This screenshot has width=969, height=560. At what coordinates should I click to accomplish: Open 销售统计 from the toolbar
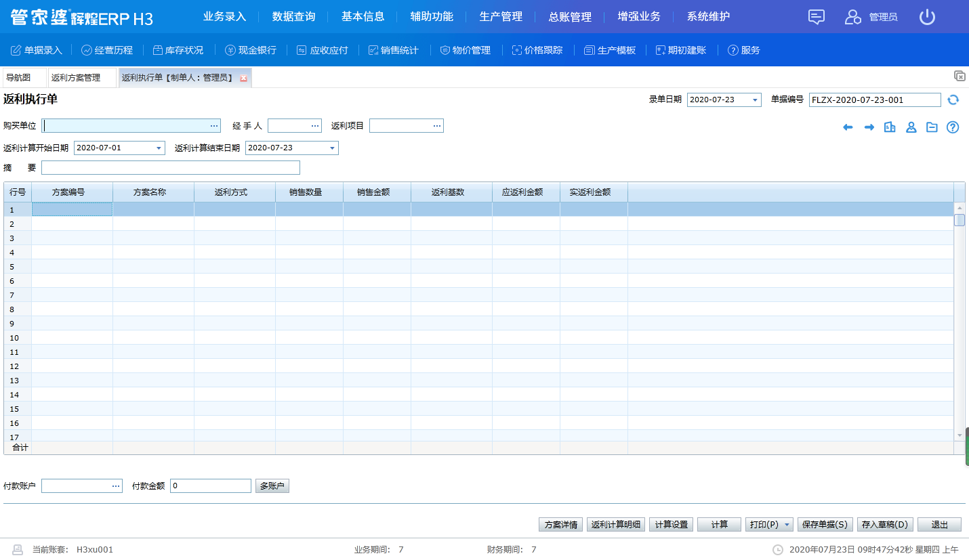click(393, 50)
